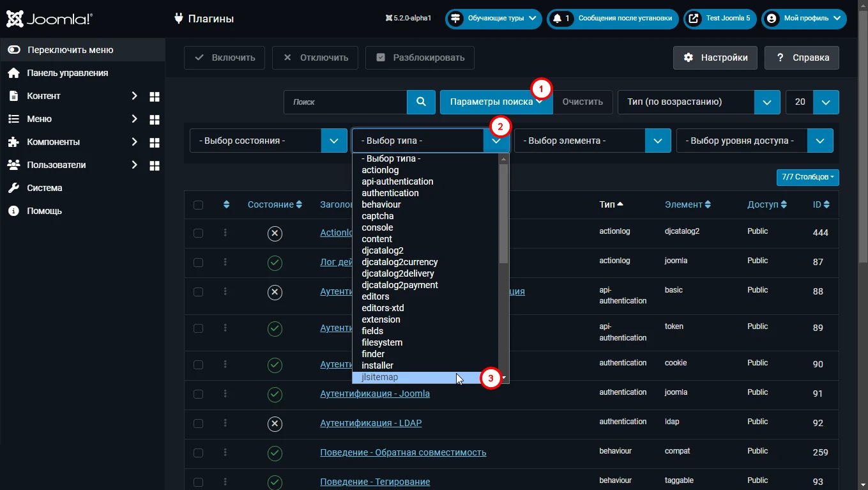Check the select-all checkbox in table header
Viewport: 868px width, 490px height.
(198, 205)
